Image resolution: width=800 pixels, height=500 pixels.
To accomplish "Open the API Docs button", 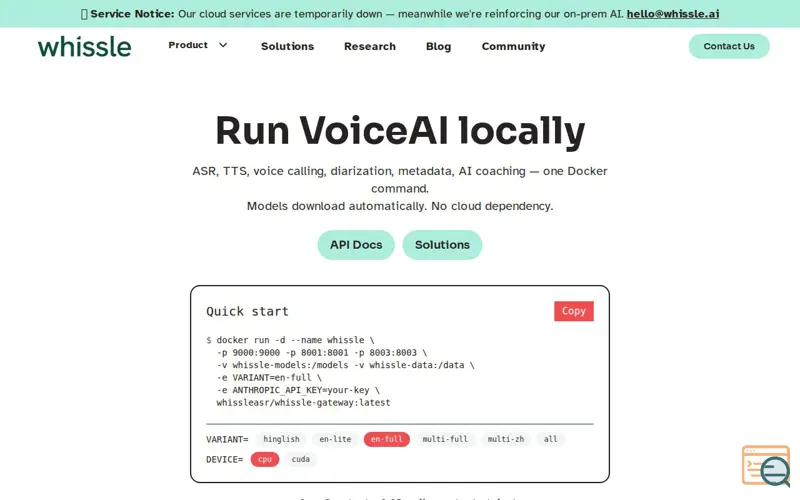I will coord(356,245).
